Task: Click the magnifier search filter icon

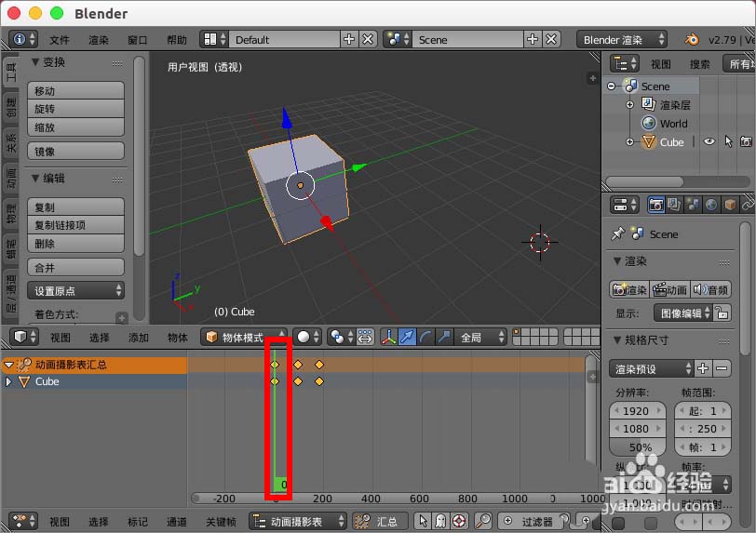Action: point(482,521)
